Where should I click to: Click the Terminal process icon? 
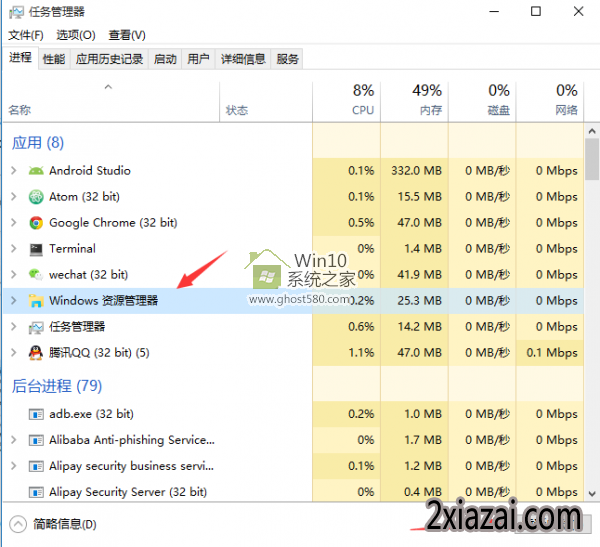click(36, 249)
